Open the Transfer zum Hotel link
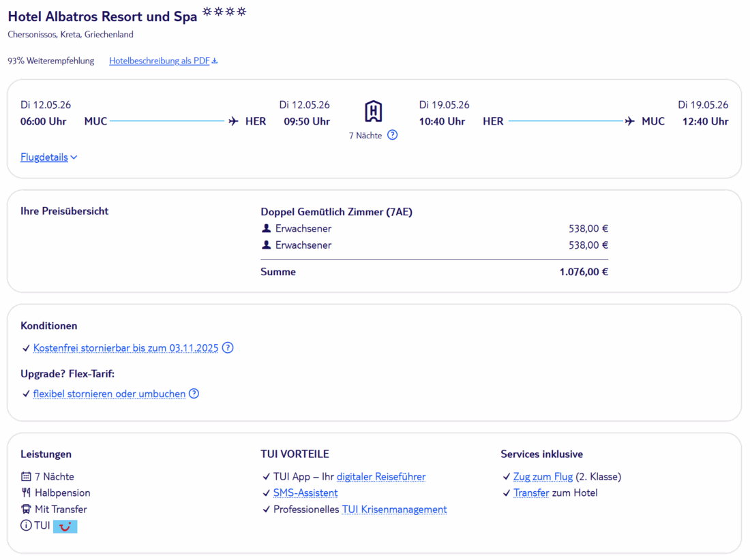This screenshot has width=750, height=560. (531, 493)
